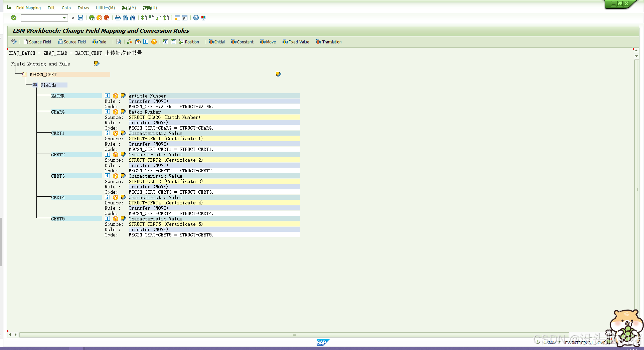Open Help with the question mark icon
Image resolution: width=644 pixels, height=350 pixels.
pos(196,18)
